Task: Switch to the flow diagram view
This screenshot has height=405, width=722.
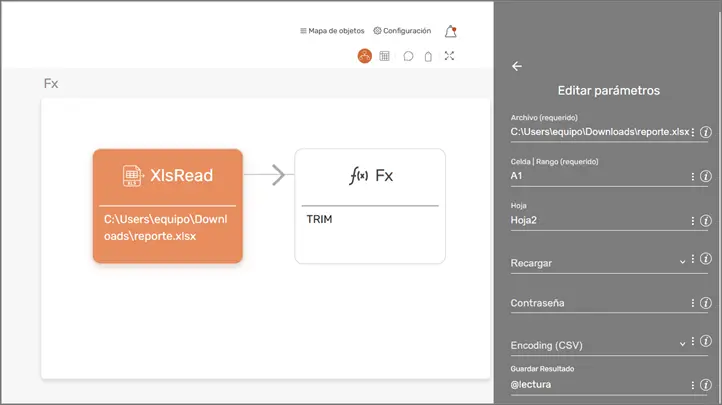Action: click(365, 56)
